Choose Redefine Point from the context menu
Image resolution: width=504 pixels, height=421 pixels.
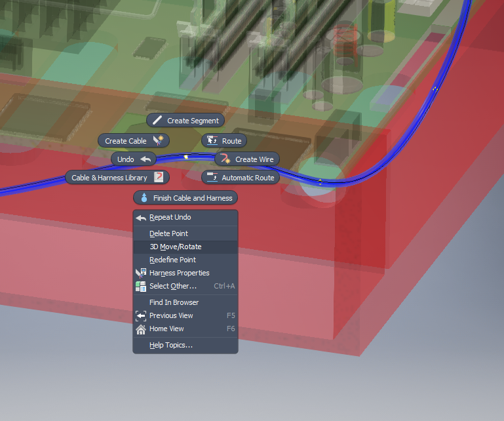(x=185, y=260)
